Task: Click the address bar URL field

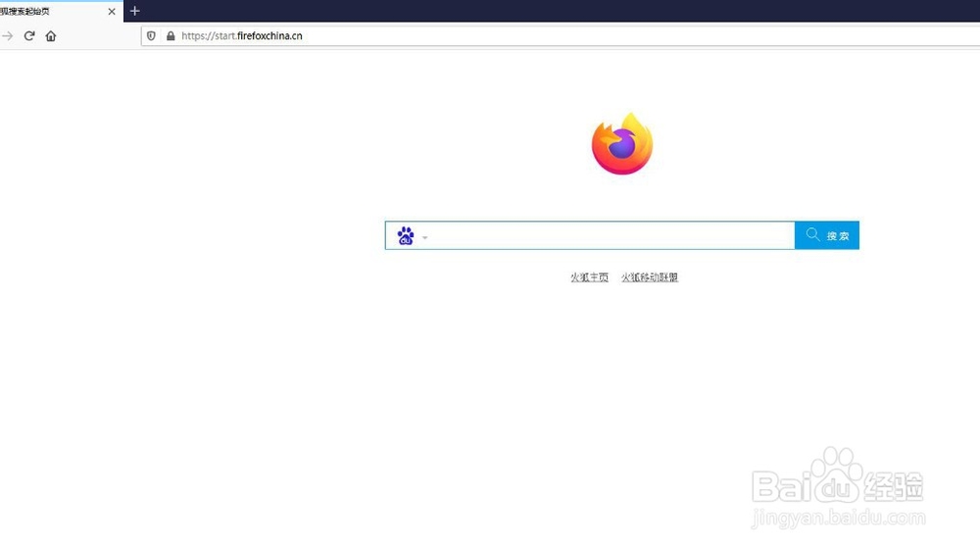Action: pos(563,36)
